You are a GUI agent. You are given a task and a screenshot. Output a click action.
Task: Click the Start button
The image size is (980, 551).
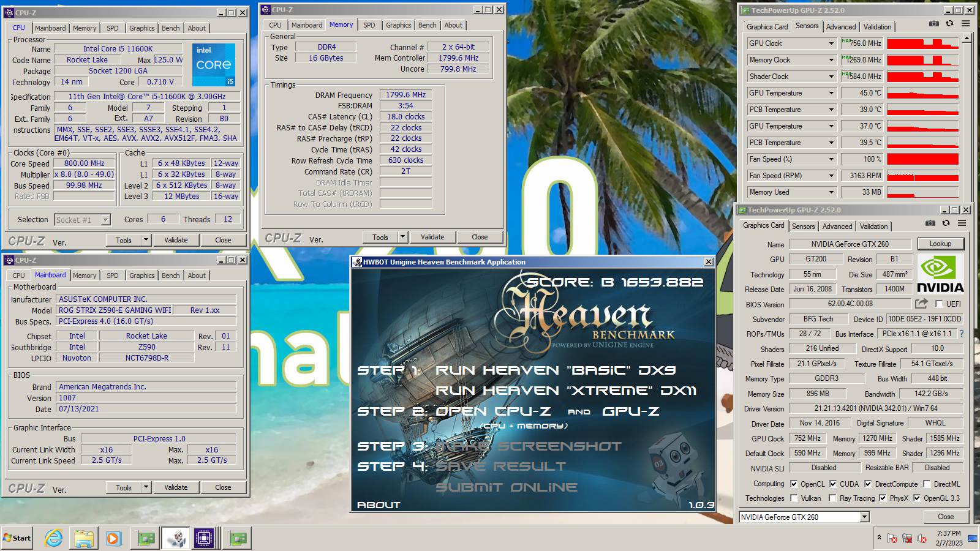[x=17, y=538]
